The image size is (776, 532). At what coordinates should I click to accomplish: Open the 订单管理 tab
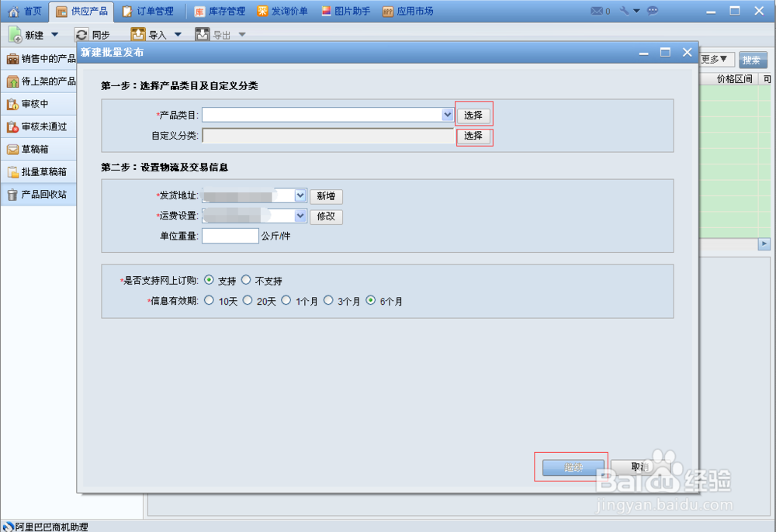coord(148,12)
